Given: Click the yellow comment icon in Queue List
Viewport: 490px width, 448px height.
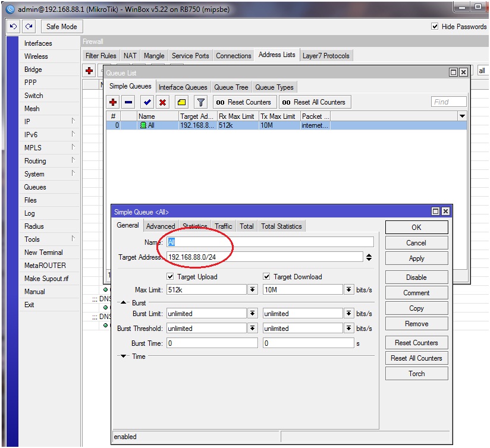Looking at the screenshot, I should pos(182,102).
